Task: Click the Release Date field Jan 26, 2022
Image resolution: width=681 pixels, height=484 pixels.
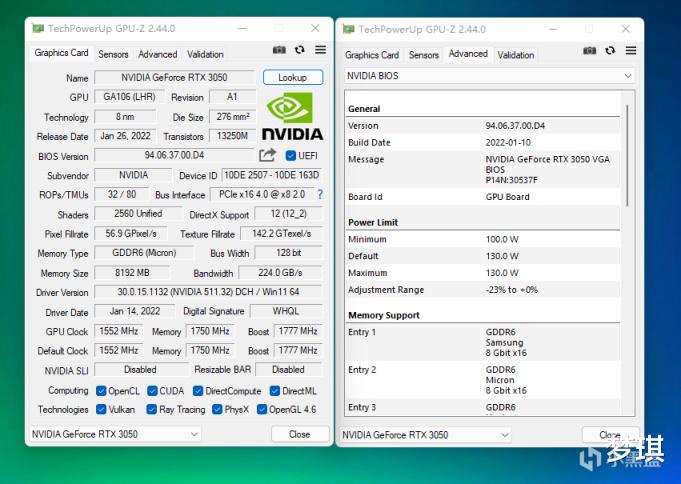Action: tap(126, 136)
